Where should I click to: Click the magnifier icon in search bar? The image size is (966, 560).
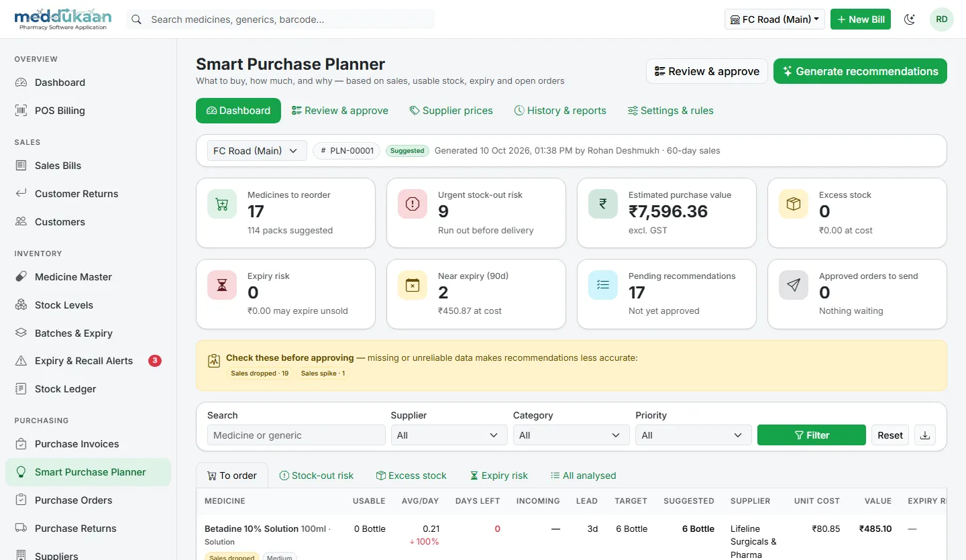(x=136, y=19)
